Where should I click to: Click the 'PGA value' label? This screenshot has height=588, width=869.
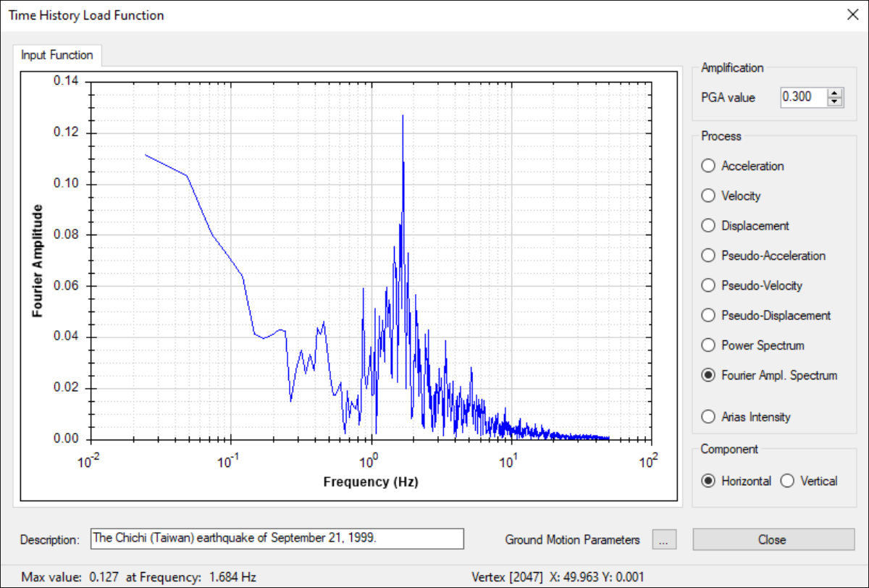(728, 98)
